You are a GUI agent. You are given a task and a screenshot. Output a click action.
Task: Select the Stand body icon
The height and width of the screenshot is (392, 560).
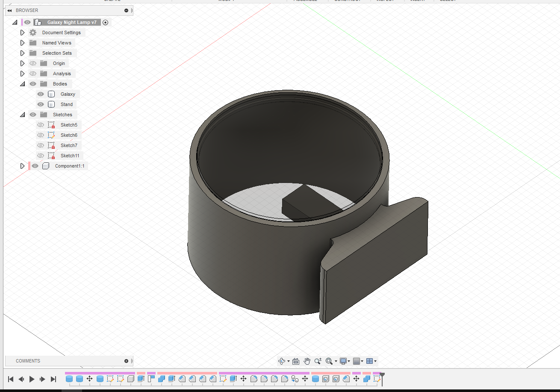(51, 104)
